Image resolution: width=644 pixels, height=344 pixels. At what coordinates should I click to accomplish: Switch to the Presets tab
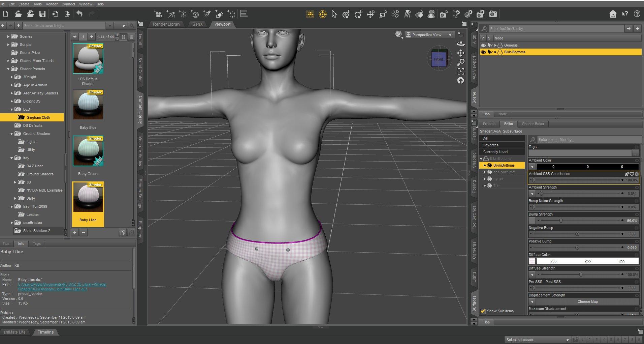(x=489, y=124)
